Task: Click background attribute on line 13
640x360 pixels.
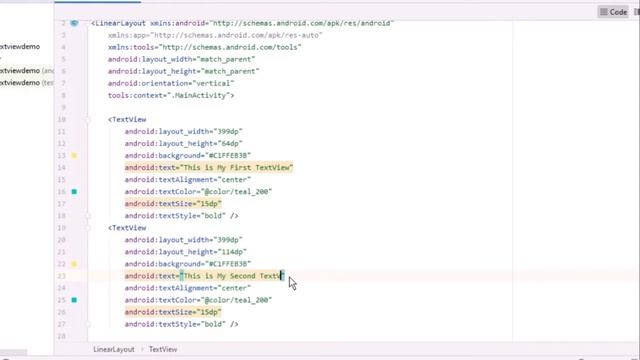Action: pyautogui.click(x=188, y=156)
